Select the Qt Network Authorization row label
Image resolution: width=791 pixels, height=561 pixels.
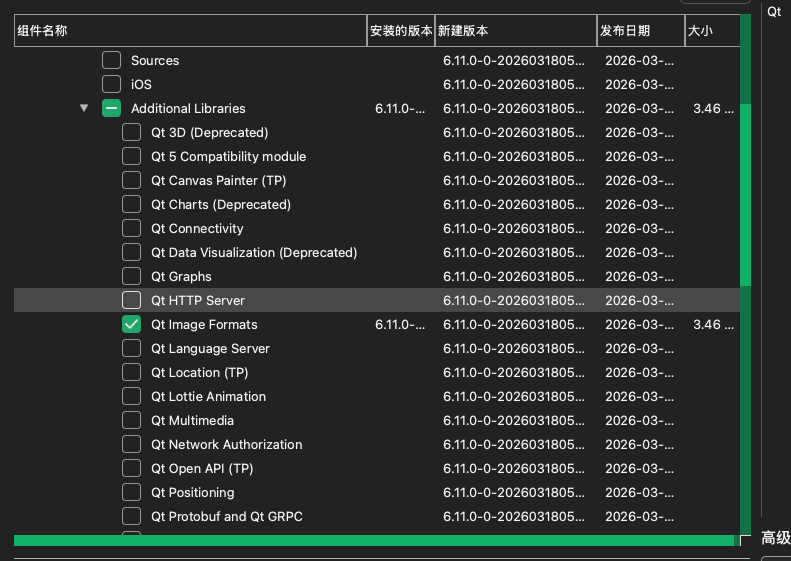click(227, 444)
